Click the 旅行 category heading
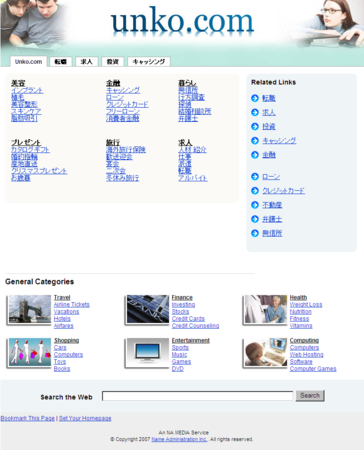The height and width of the screenshot is (450, 364). [113, 143]
